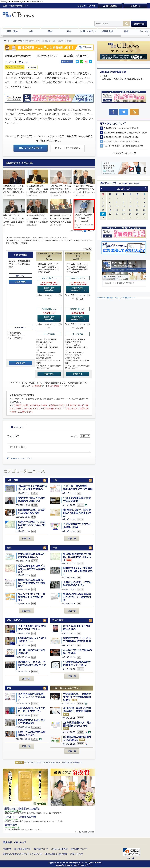Open the 社会 navigation tab
The width and height of the screenshot is (150, 868).
(x=69, y=31)
